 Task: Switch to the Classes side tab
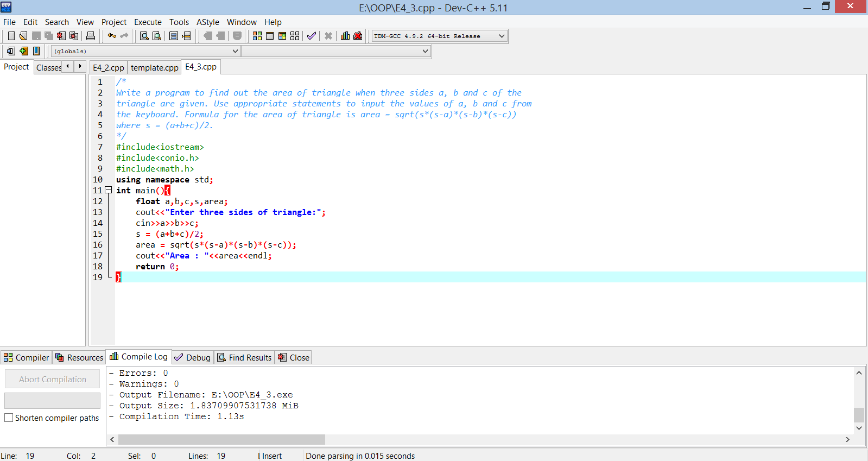(48, 68)
